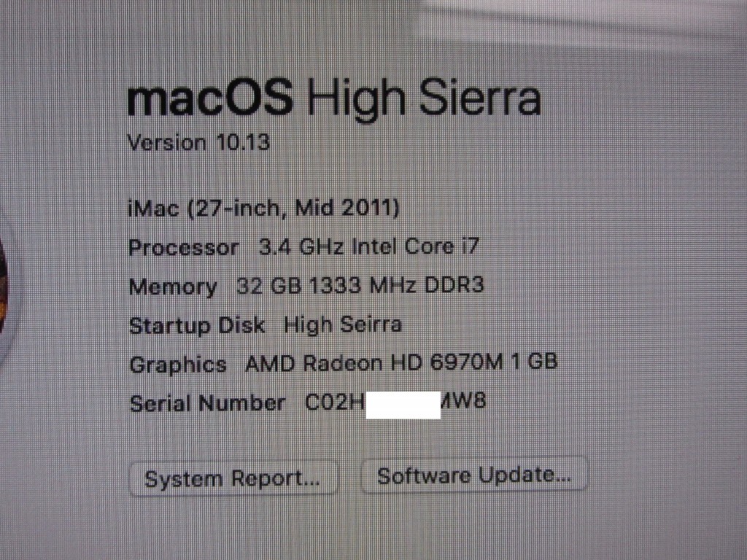747x560 pixels.
Task: Select the AMD Radeon HD 6970M 1 GB value
Action: point(401,363)
